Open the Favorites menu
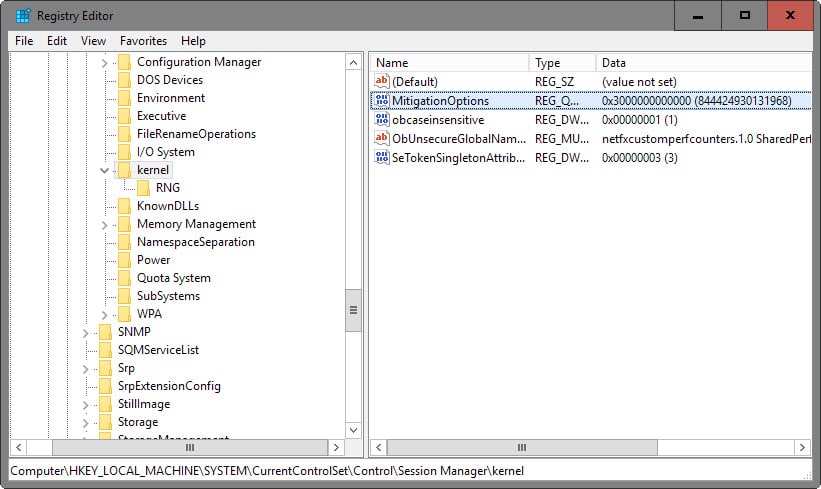This screenshot has width=821, height=489. [143, 41]
